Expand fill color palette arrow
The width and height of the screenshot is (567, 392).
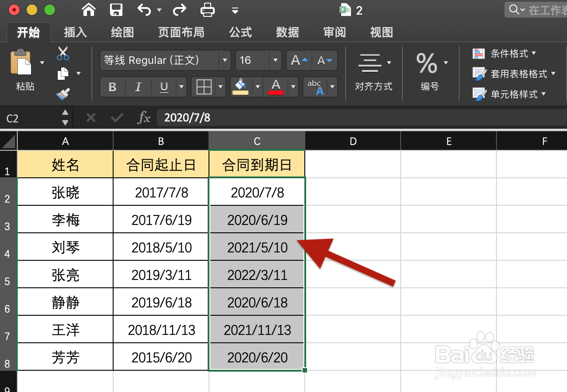[x=258, y=87]
